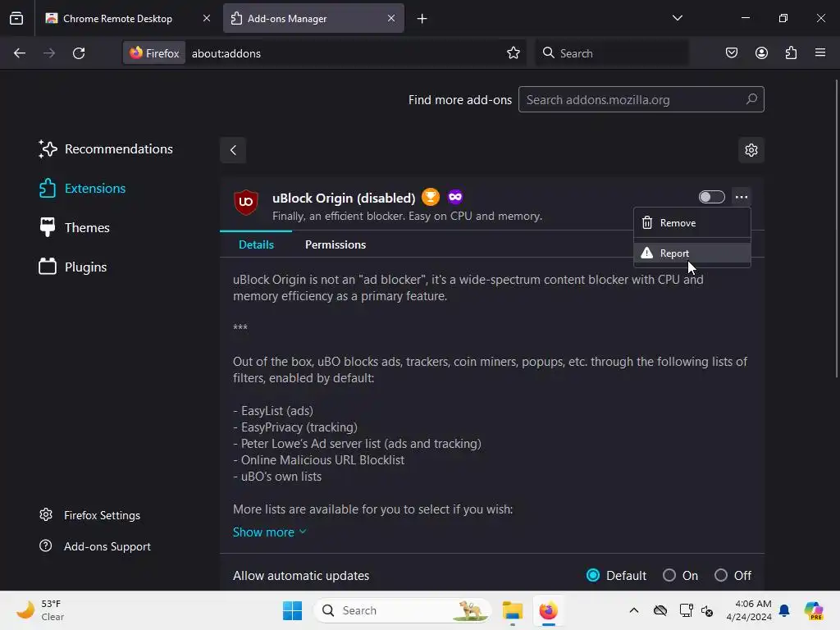Switch to the Permissions tab
This screenshot has width=840, height=630.
[336, 244]
